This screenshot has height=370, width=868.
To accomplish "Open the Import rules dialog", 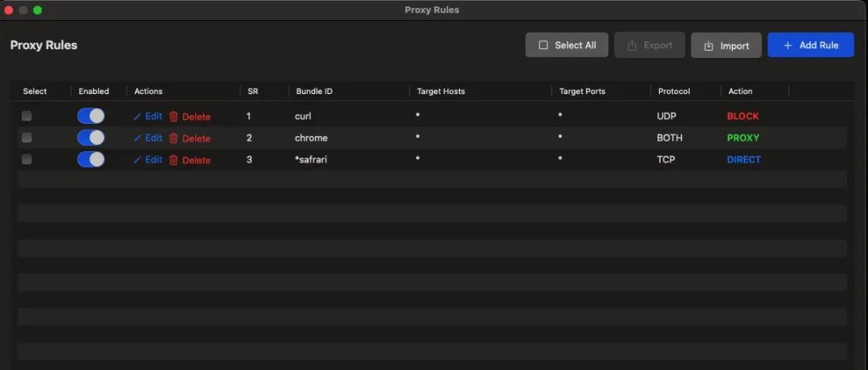I will coord(727,45).
